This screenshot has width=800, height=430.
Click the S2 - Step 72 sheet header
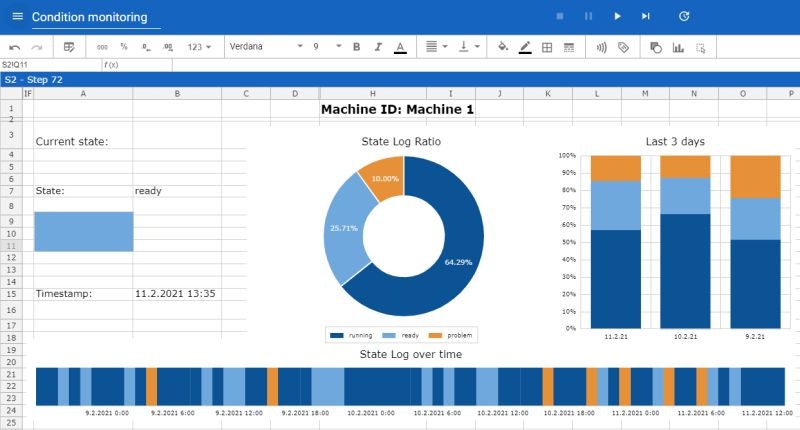pos(400,80)
